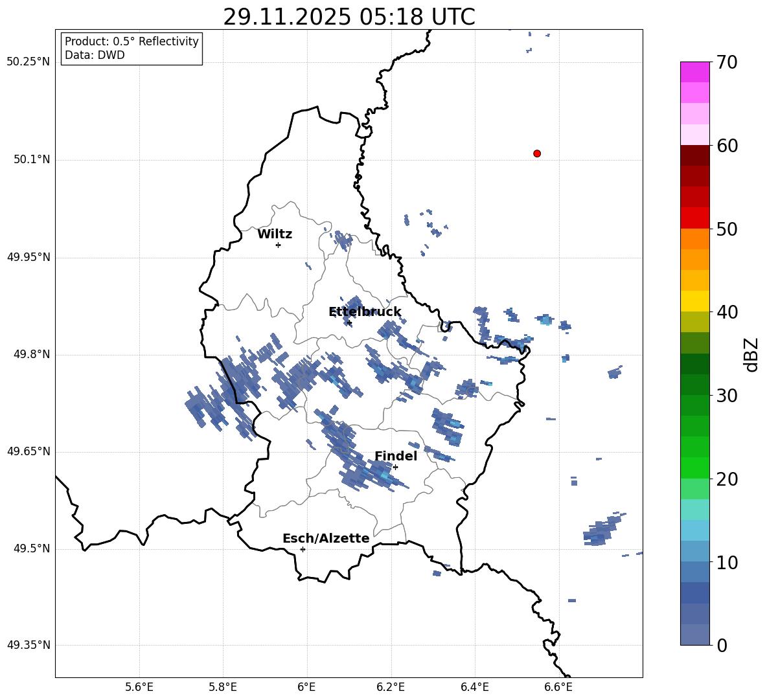Viewport: 767px width, 700px height.
Task: Click the 6°E longitude label
Action: coord(306,687)
